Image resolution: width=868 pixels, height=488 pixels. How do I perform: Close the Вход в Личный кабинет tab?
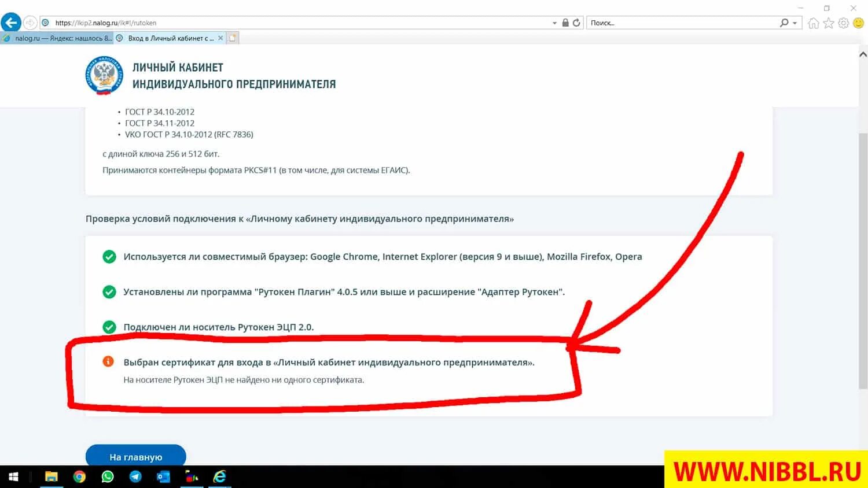220,38
